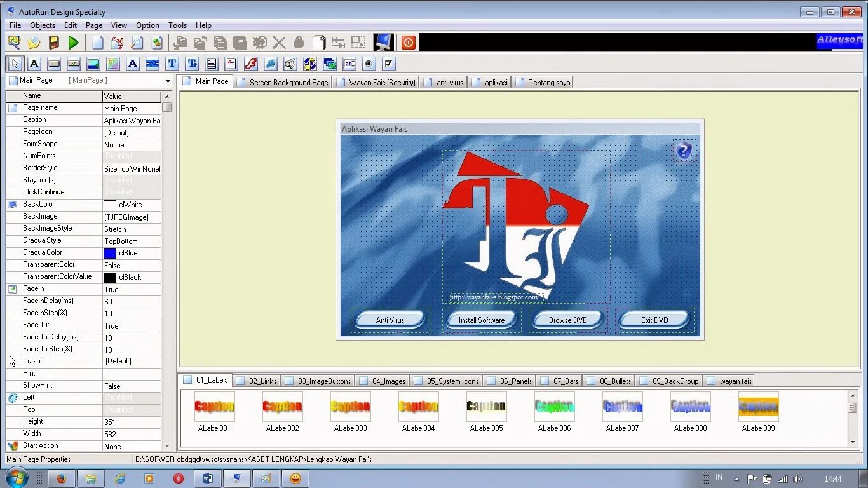Pick the ALabel005 caption thumbnail
868x488 pixels.
486,407
